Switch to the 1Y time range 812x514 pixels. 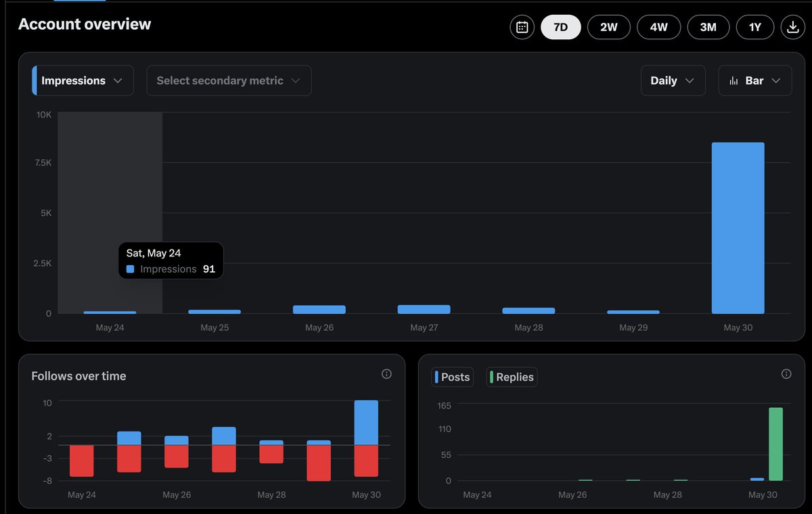coord(755,28)
